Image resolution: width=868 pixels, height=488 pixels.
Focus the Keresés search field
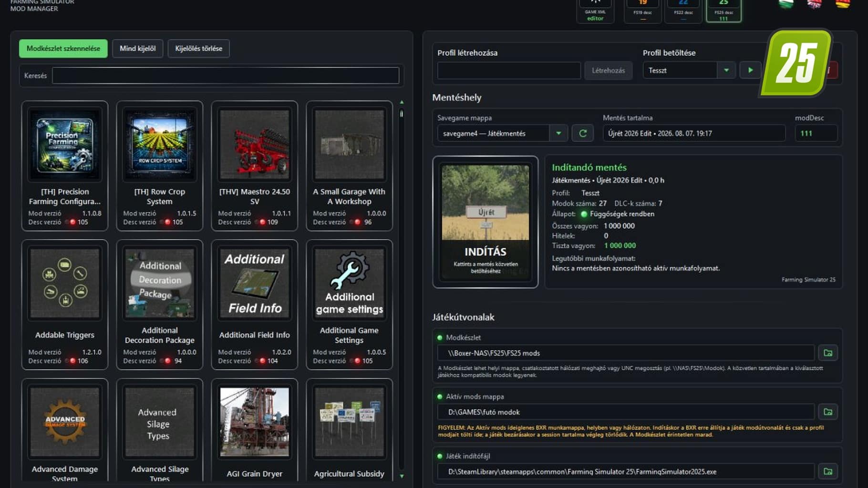[x=226, y=75]
